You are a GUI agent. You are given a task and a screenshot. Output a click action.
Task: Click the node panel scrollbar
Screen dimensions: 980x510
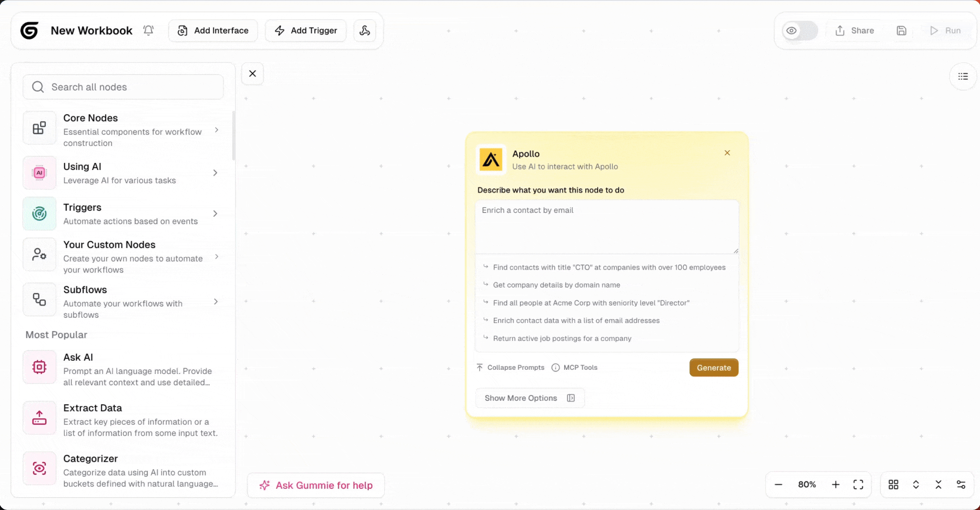233,136
